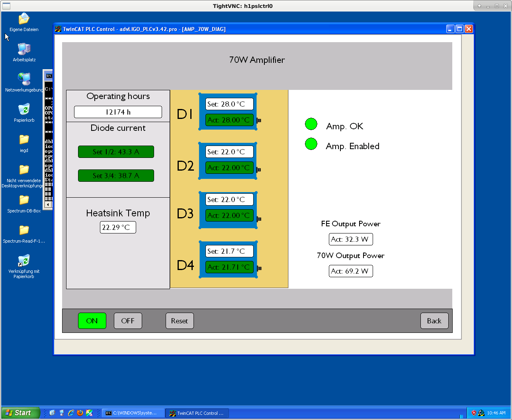Open the Eigene Dateien desktop folder
The image size is (512, 420).
pyautogui.click(x=24, y=19)
